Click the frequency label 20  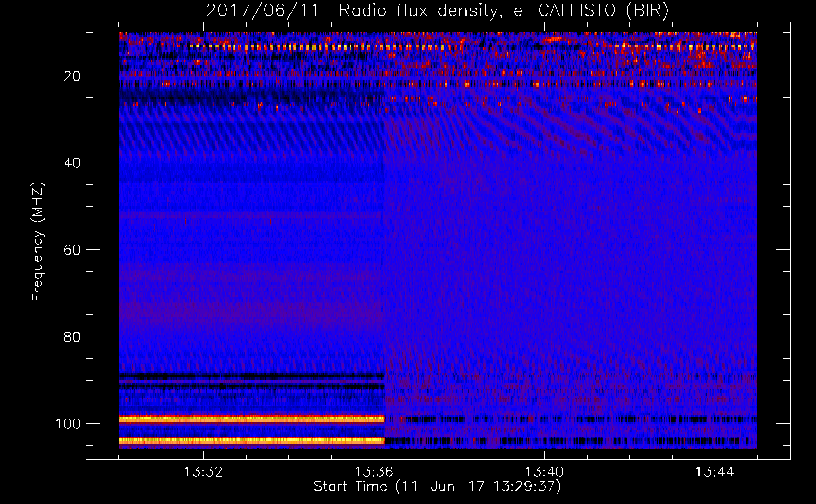click(x=72, y=76)
